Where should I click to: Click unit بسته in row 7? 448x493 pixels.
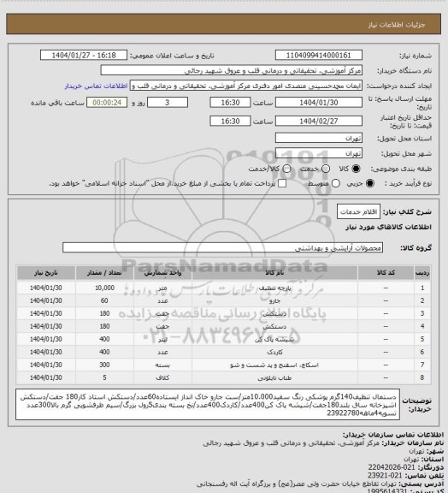(x=162, y=365)
